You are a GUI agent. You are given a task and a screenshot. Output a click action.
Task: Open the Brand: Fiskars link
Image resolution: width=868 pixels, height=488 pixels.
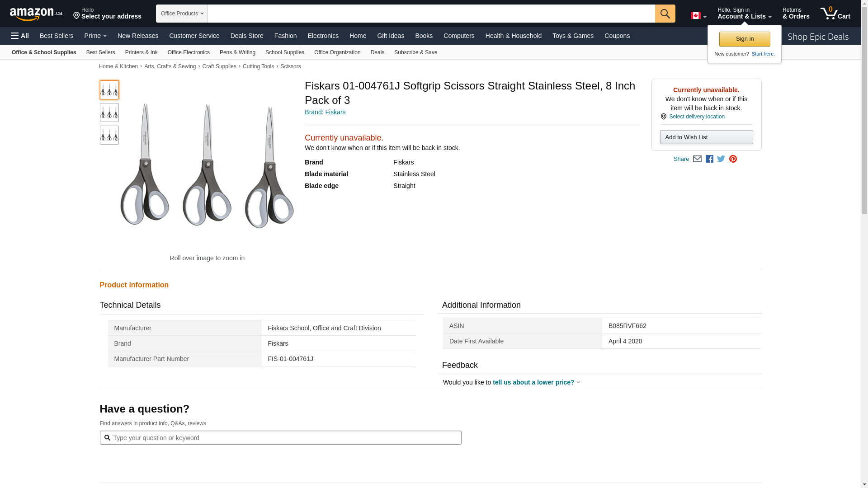point(325,112)
